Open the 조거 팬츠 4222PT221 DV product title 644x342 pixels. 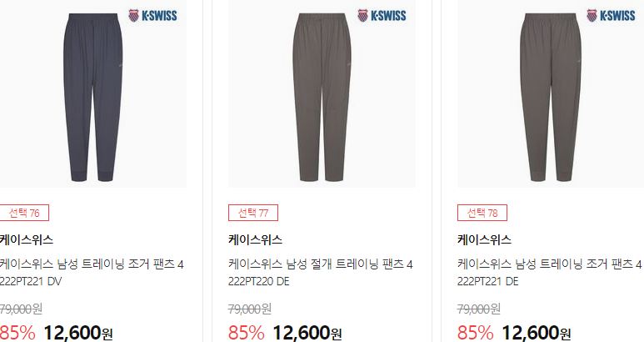tap(92, 273)
